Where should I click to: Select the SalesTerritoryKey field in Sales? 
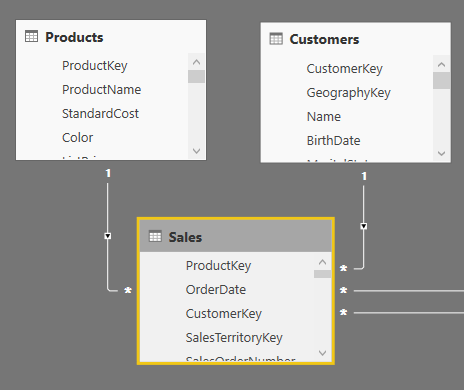(234, 338)
